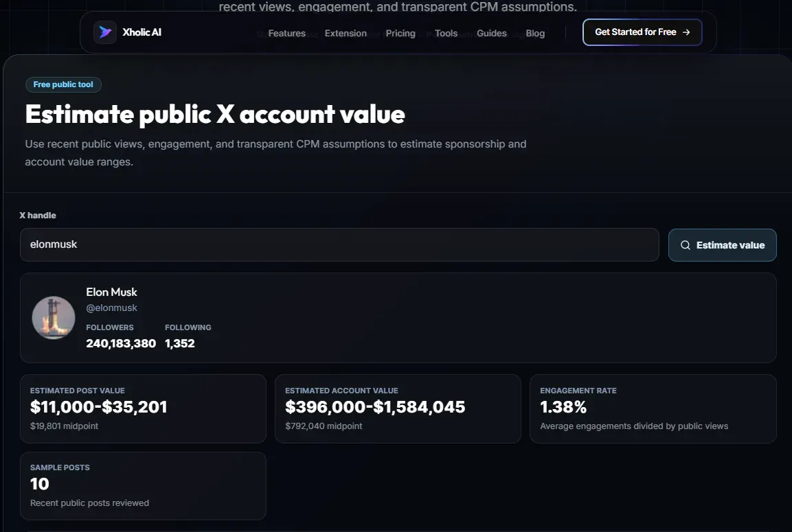Click the FOLLOWERS label
The image size is (792, 532).
click(x=110, y=327)
